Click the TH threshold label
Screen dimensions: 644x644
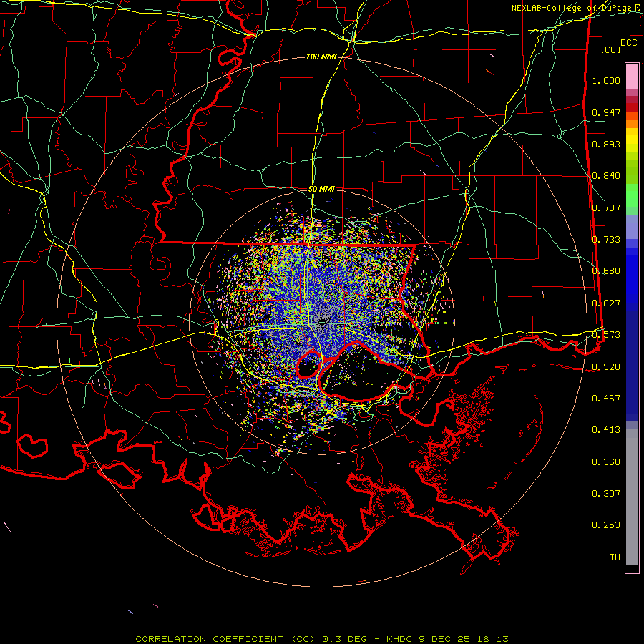click(615, 557)
